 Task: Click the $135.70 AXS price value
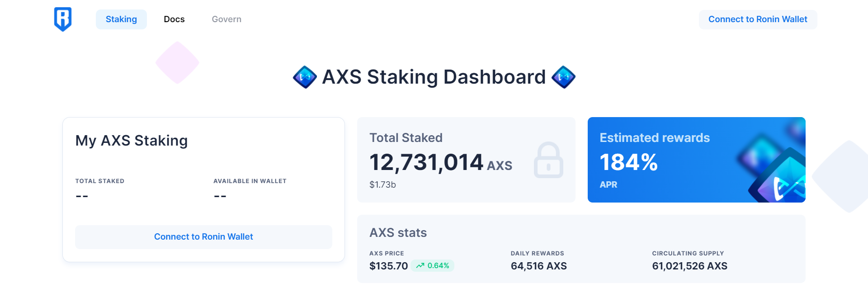tap(389, 266)
